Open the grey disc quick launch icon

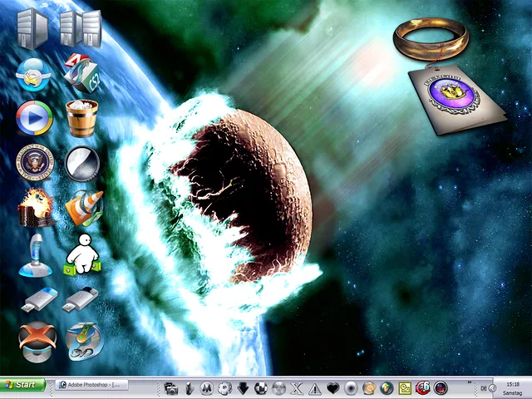tap(279, 388)
